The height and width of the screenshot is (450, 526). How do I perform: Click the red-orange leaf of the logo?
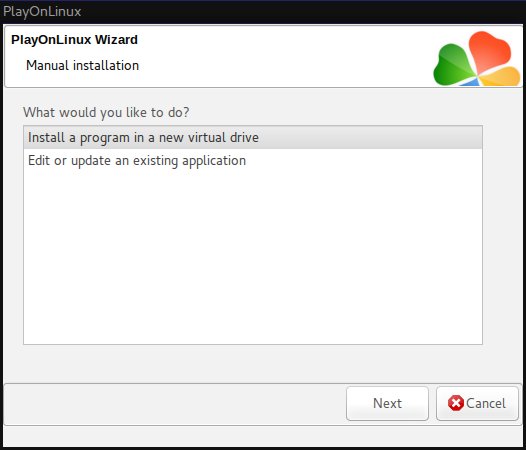click(x=489, y=50)
